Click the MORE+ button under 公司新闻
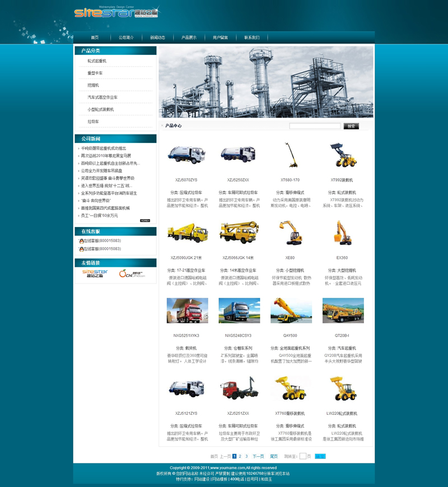The width and height of the screenshot is (448, 487). click(x=145, y=221)
